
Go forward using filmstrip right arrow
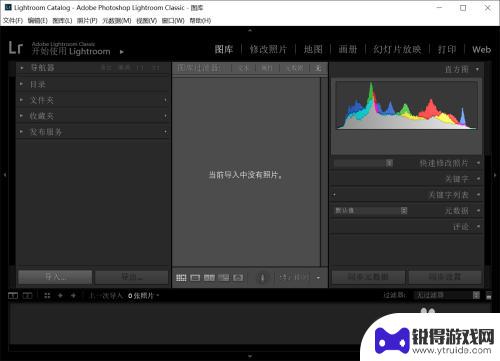point(73,296)
